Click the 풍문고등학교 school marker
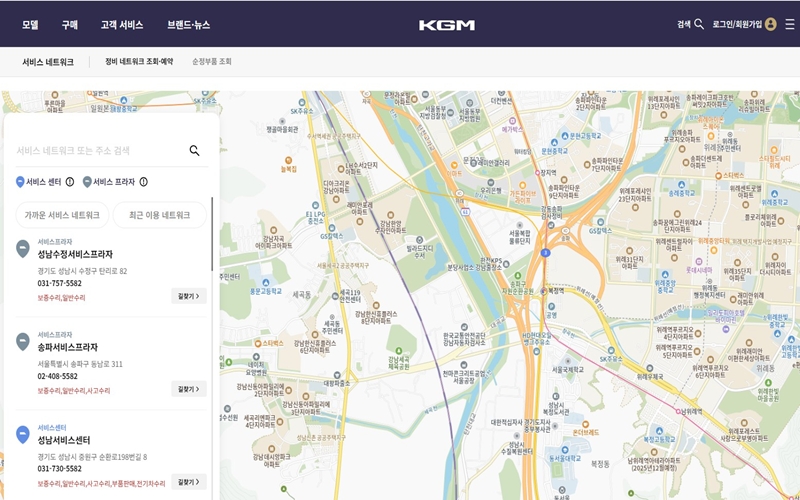The image size is (800, 500). [265, 283]
